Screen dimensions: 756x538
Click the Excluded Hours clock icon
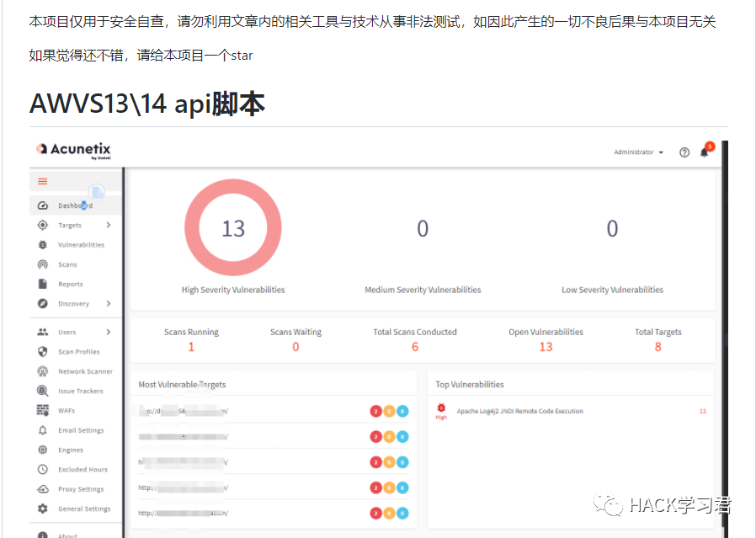click(42, 470)
